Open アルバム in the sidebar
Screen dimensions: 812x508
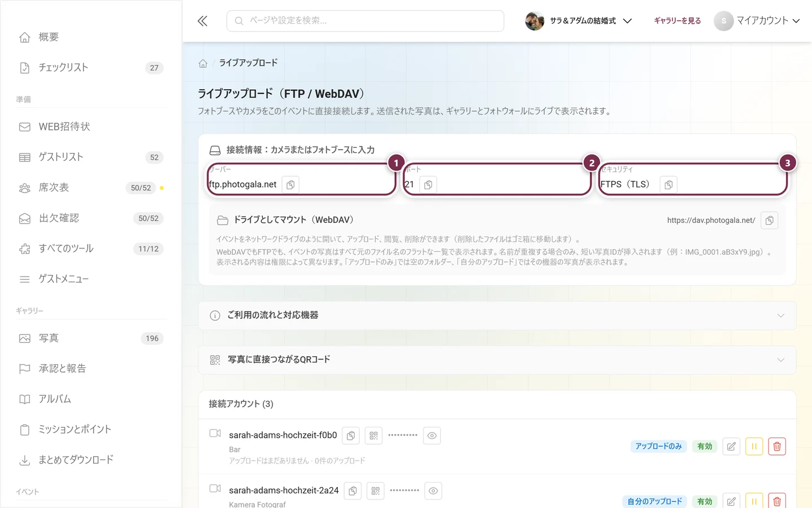(x=91, y=400)
